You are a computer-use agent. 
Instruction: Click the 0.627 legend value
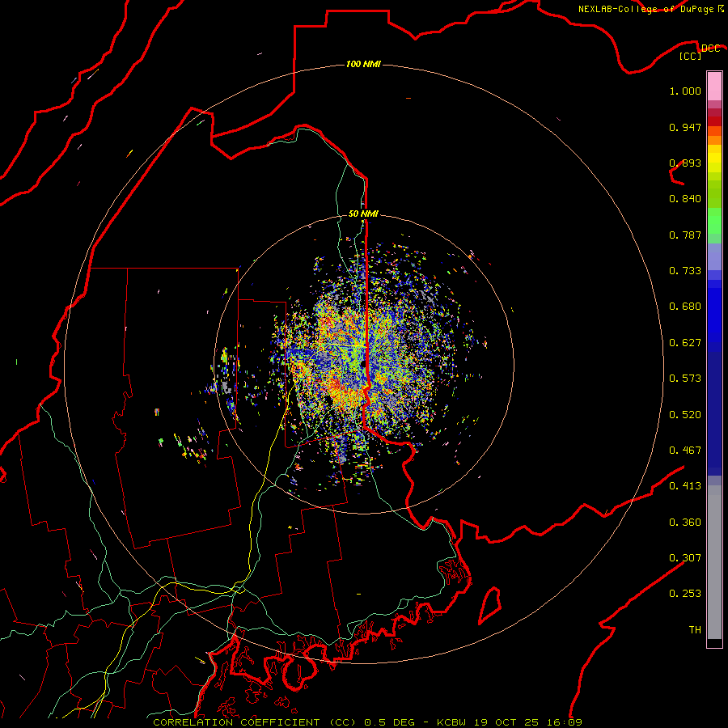pos(685,343)
